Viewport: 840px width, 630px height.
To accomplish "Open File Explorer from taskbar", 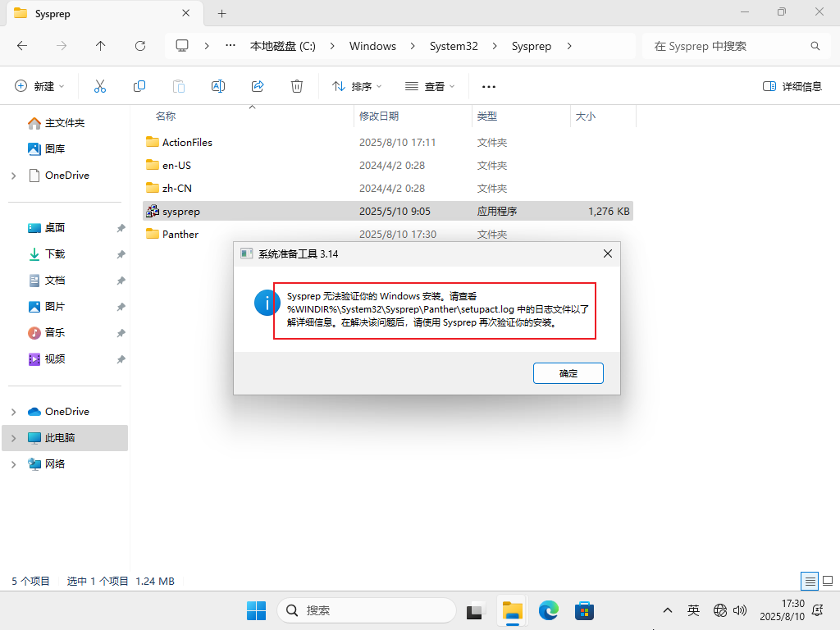I will [512, 610].
